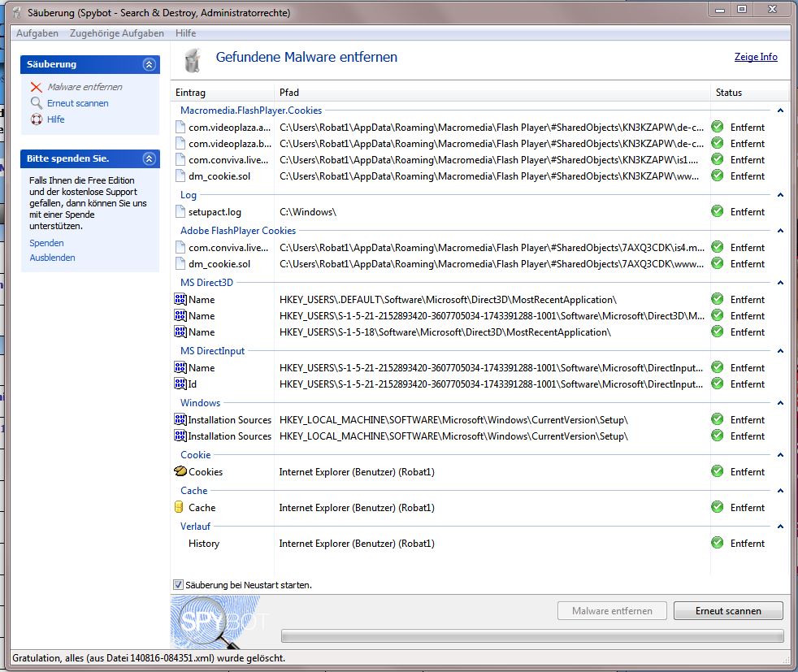Click registry icon of HKEY_USERS\.DEFAULT Name row
The width and height of the screenshot is (798, 672).
180,300
